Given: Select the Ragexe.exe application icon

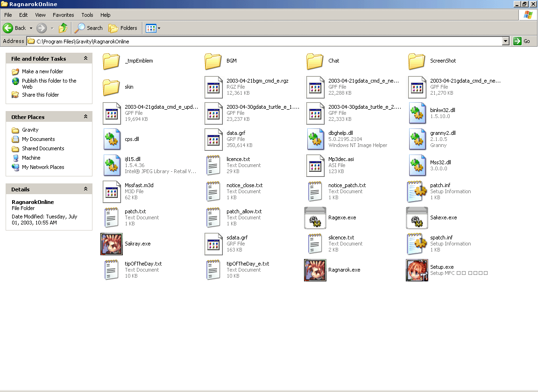Looking at the screenshot, I should (x=315, y=218).
